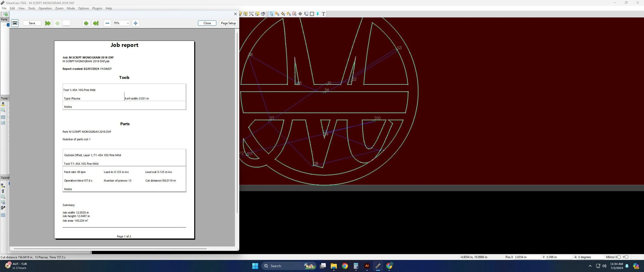This screenshot has width=644, height=272.
Task: Open the tool table icon in Tools panel
Action: coord(3,117)
